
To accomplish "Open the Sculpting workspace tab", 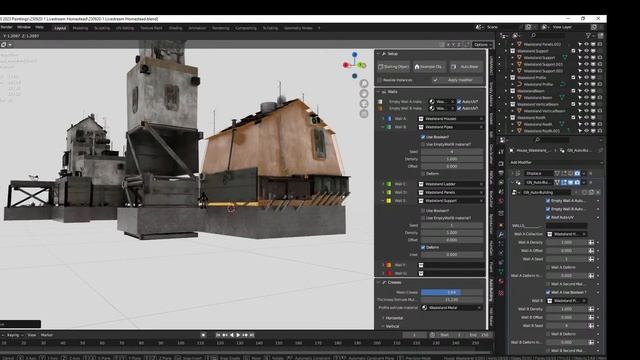I will click(x=102, y=28).
